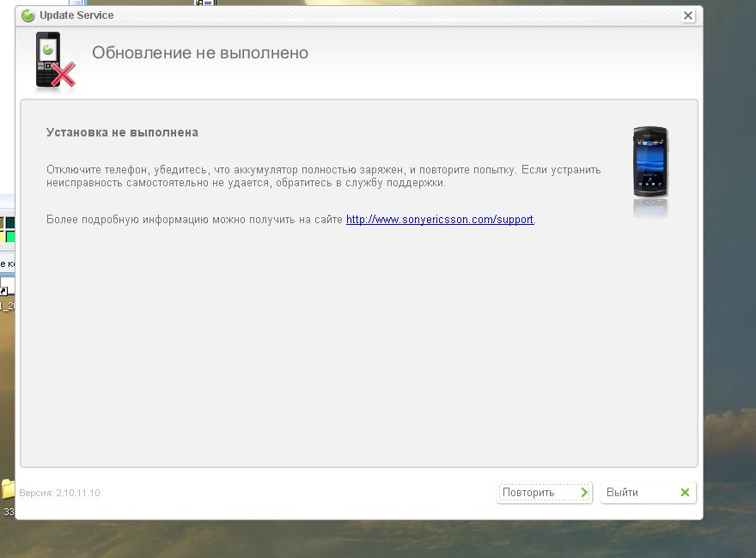Click the Установка не выполнена bold text
Viewport: 756px width, 558px height.
click(x=122, y=133)
